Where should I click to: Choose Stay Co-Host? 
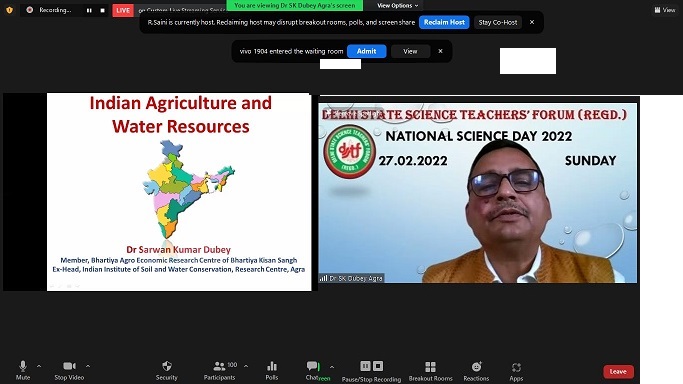click(x=498, y=22)
